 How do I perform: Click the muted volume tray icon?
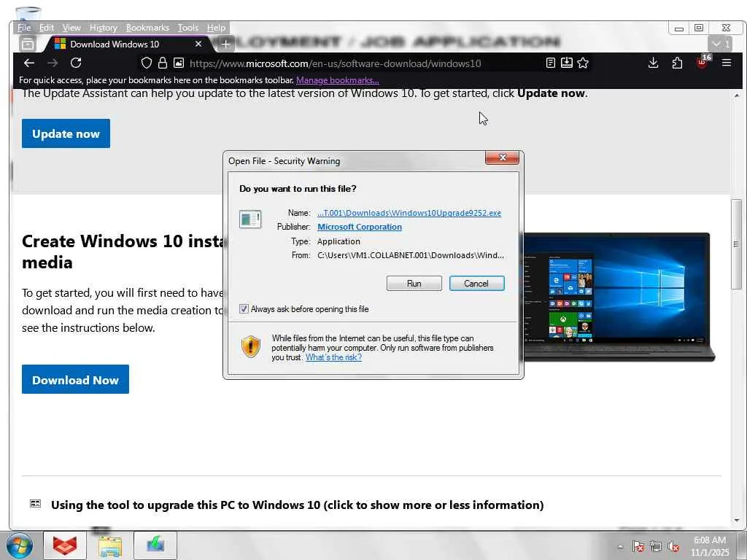(x=673, y=547)
